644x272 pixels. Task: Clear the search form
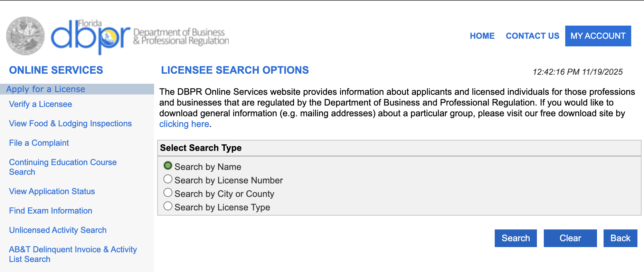(x=570, y=238)
